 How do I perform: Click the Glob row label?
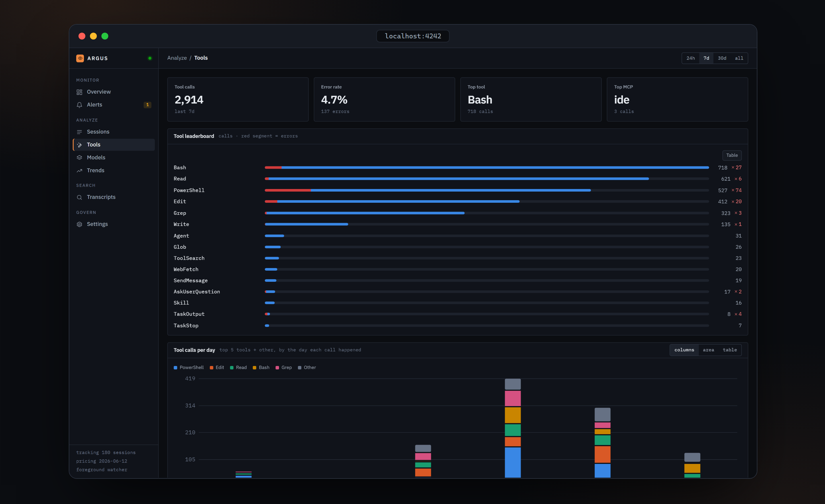point(180,247)
